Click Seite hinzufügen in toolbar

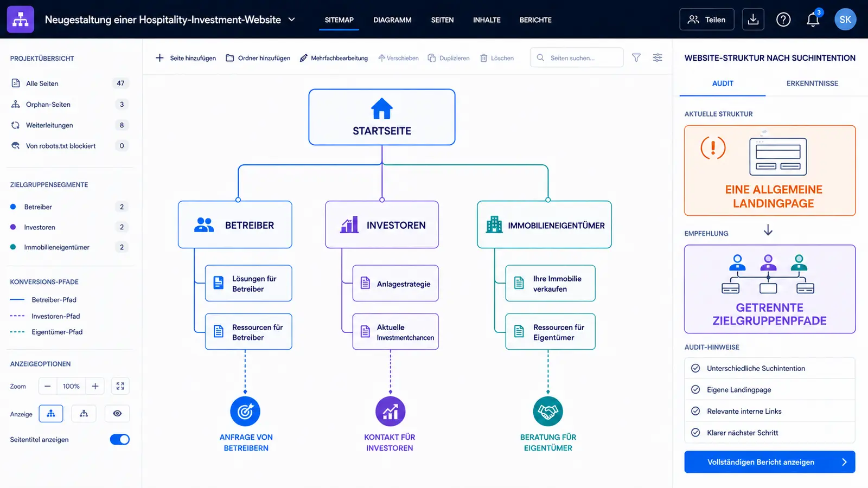(x=186, y=58)
